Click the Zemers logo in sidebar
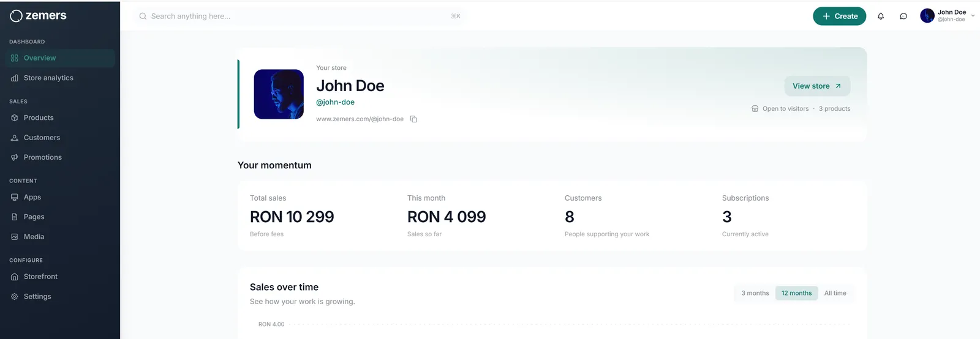The image size is (980, 339). coord(38,16)
